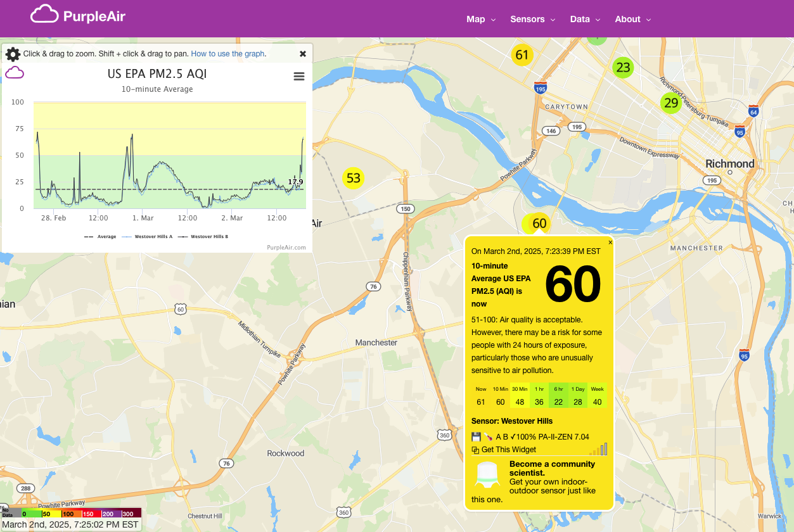794x532 pixels.
Task: Select the 'Now' 61 average cell
Action: click(481, 396)
